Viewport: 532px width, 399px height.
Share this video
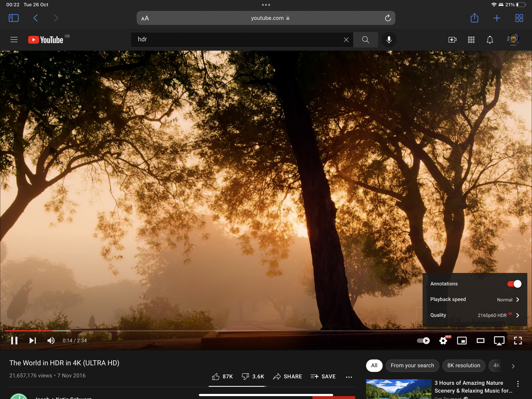pyautogui.click(x=288, y=377)
